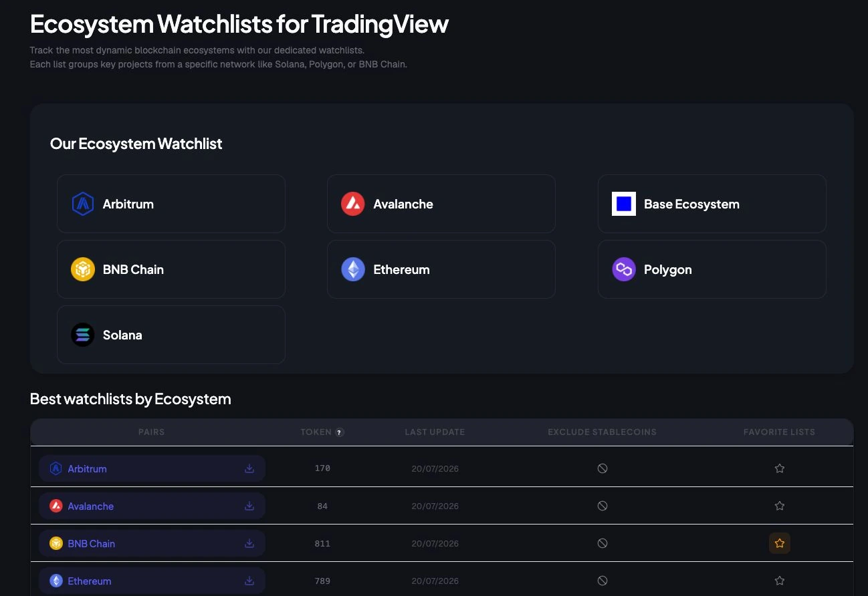Click the EXCLUDE STABLECOINS column header

point(602,432)
